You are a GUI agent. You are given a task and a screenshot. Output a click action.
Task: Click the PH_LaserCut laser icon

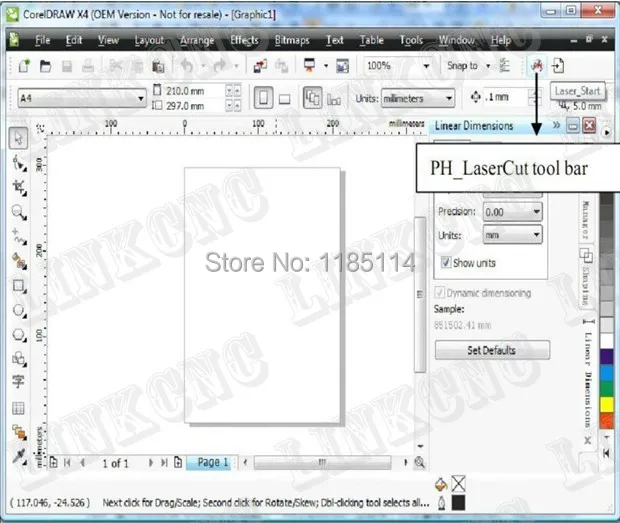click(x=537, y=65)
